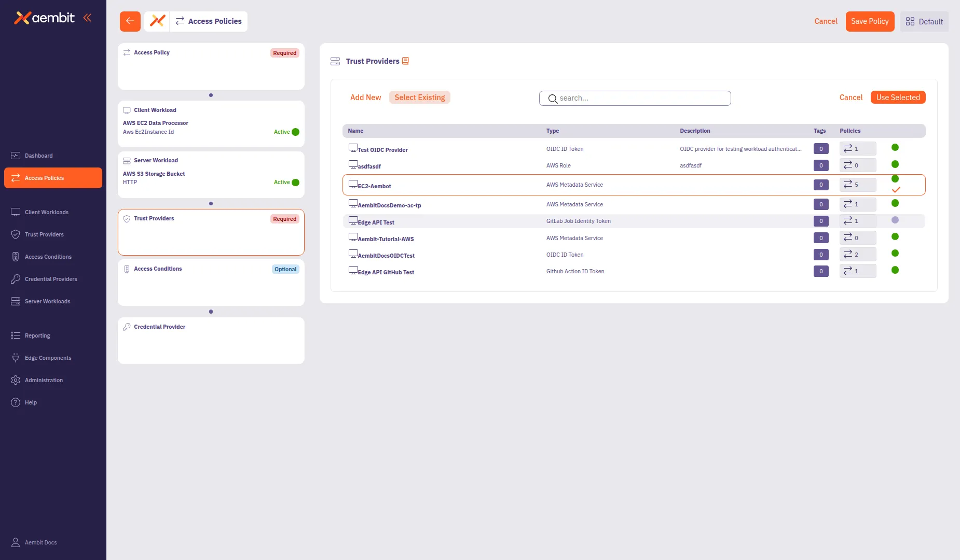Viewport: 960px width, 560px height.
Task: Click the Credential Providers key icon
Action: pyautogui.click(x=15, y=279)
